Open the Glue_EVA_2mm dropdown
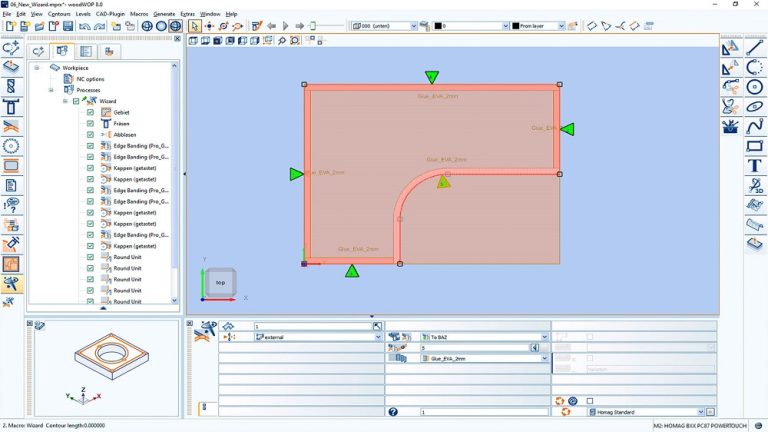Image resolution: width=768 pixels, height=432 pixels. tap(544, 358)
